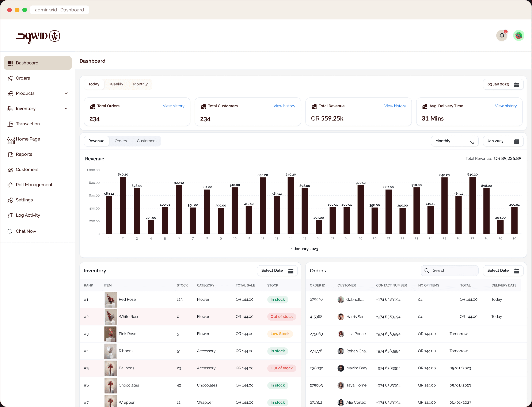The image size is (532, 407).
Task: Click the day 14 revenue bar
Action: coord(291,205)
